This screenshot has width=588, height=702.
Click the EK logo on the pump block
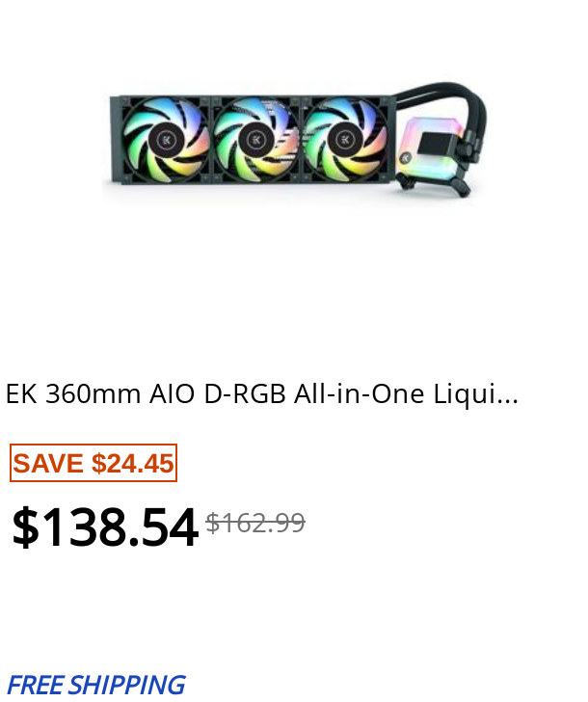407,156
